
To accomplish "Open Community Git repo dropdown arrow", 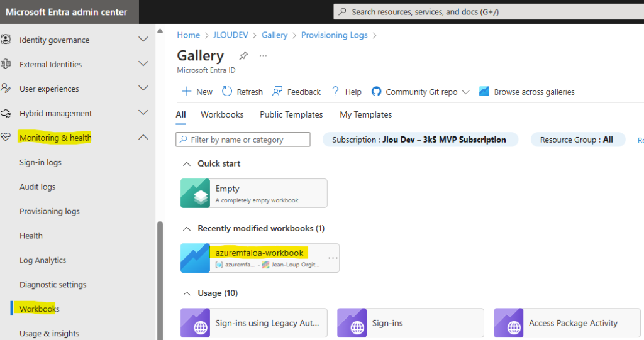I will coord(466,92).
